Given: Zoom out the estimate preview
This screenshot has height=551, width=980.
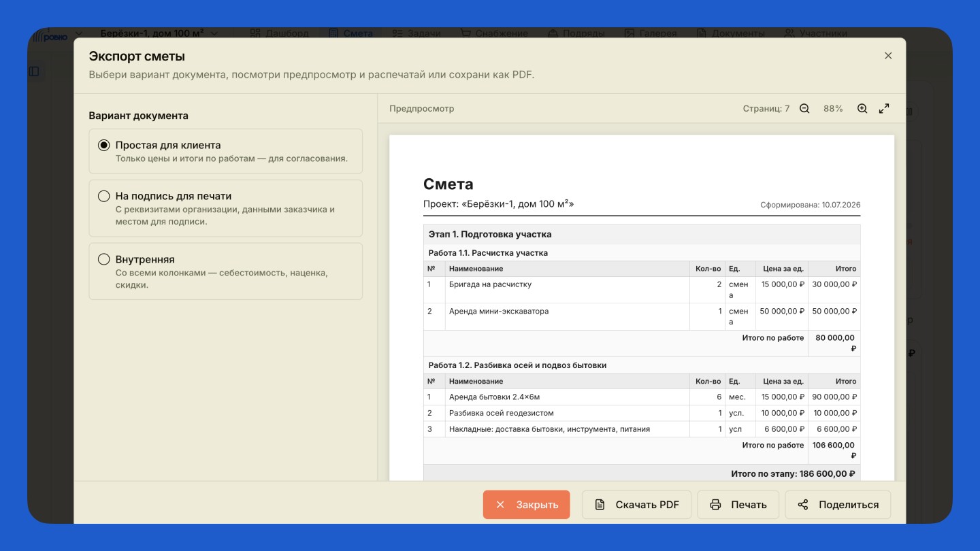Looking at the screenshot, I should tap(804, 109).
